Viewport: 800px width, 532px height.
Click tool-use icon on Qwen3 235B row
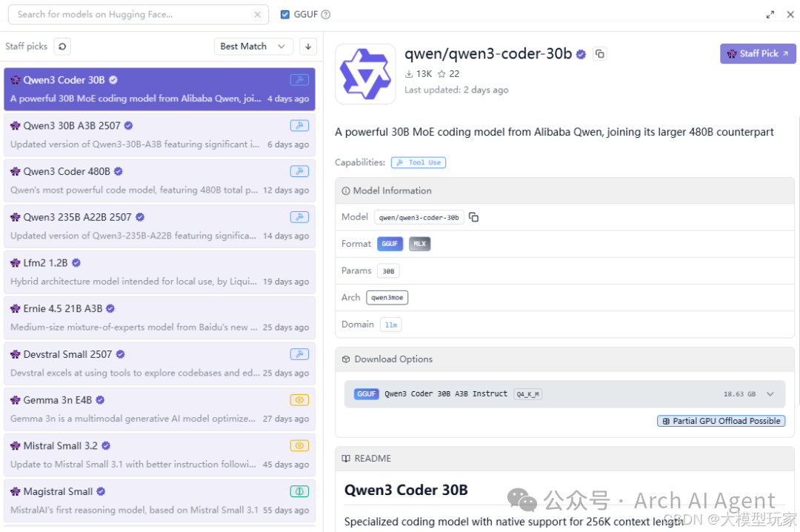tap(299, 217)
